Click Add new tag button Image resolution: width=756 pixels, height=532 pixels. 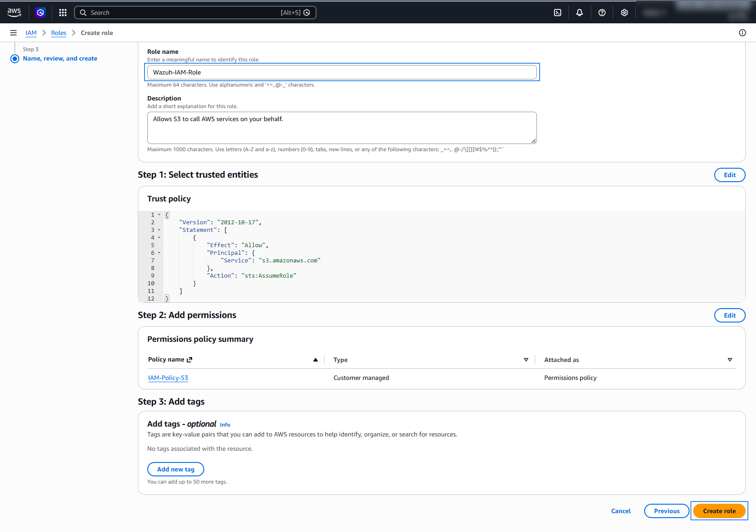pos(176,469)
